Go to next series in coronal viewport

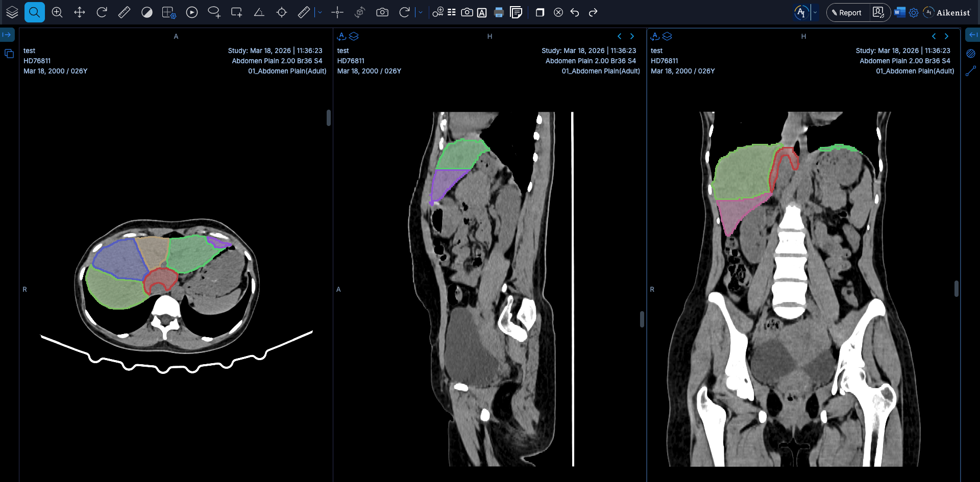click(946, 36)
